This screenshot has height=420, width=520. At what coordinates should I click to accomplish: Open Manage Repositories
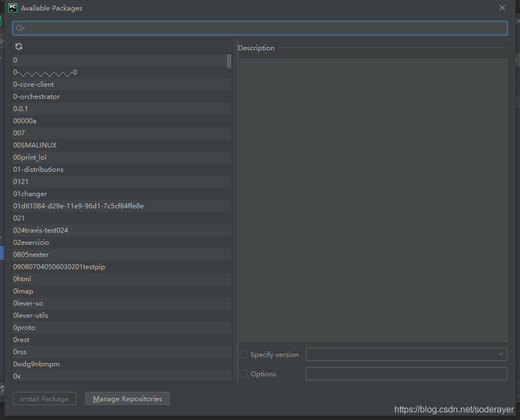(127, 398)
